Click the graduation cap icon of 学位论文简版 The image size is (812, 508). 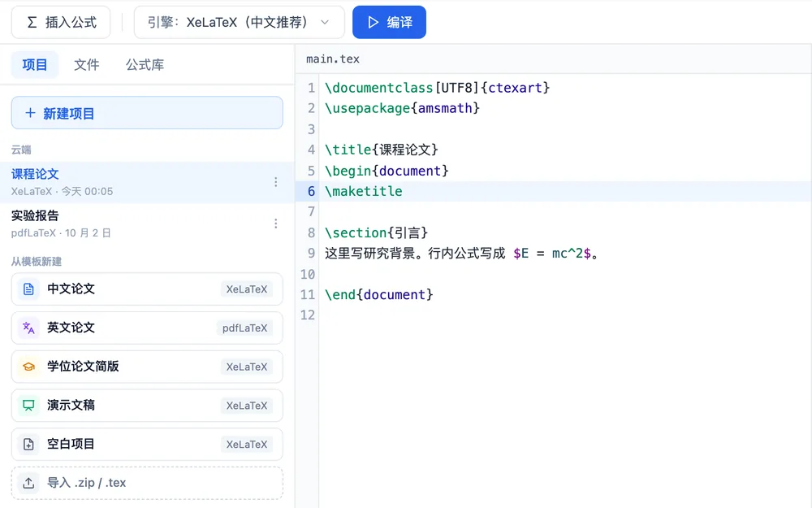coord(28,367)
